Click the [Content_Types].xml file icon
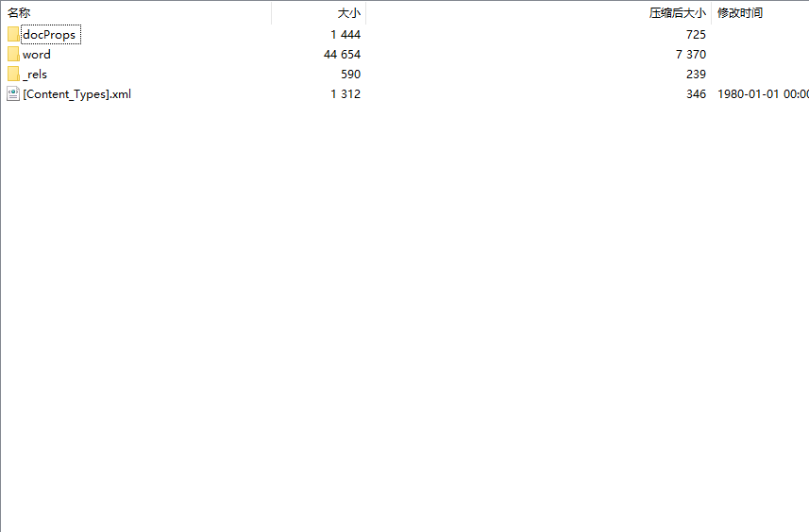809x532 pixels. click(13, 93)
